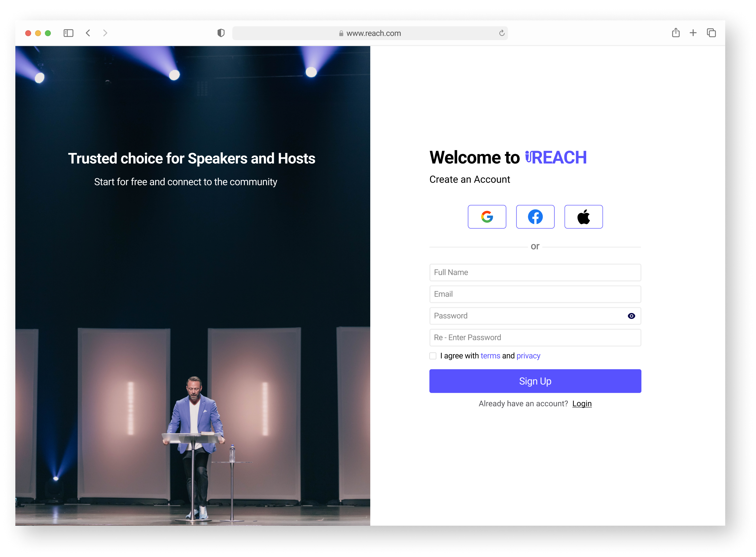Sign up with Facebook icon button
The height and width of the screenshot is (557, 756).
point(535,217)
